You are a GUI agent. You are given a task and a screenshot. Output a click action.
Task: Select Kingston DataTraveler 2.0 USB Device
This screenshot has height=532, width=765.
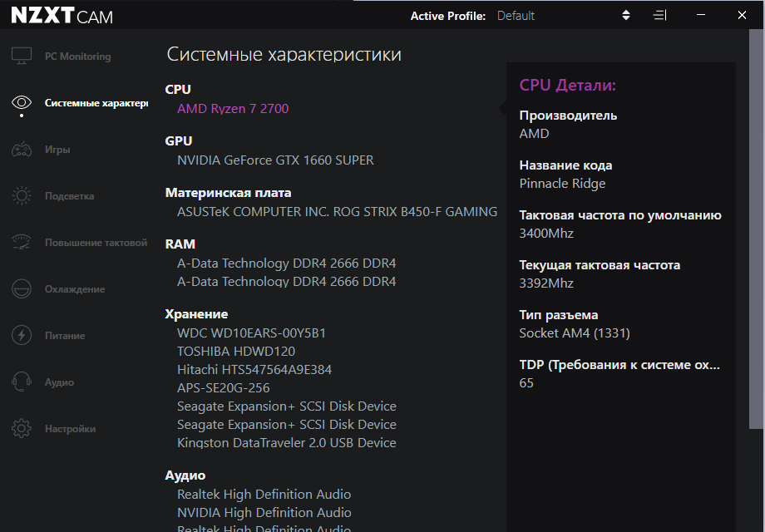point(286,443)
